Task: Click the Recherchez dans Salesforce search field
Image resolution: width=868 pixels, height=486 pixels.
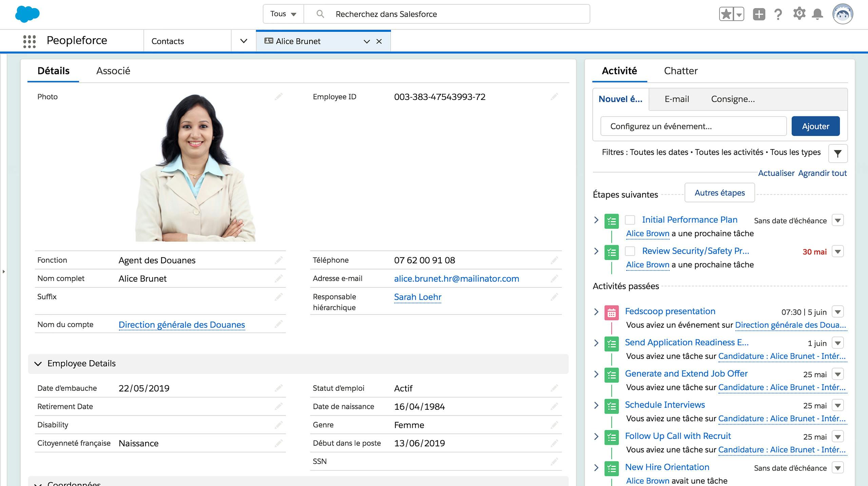Action: [447, 14]
